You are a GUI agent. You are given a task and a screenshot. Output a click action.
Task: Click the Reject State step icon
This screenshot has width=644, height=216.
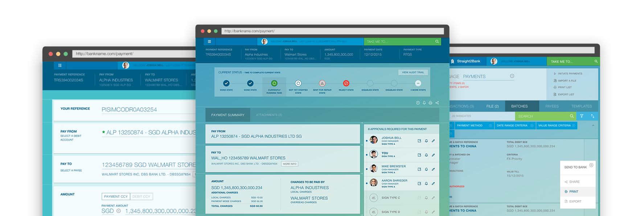tap(346, 83)
